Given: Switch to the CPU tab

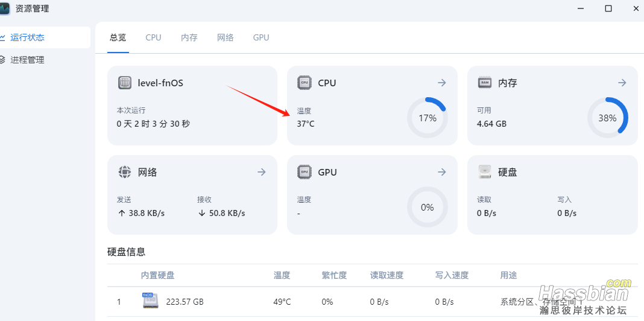Looking at the screenshot, I should pyautogui.click(x=153, y=37).
